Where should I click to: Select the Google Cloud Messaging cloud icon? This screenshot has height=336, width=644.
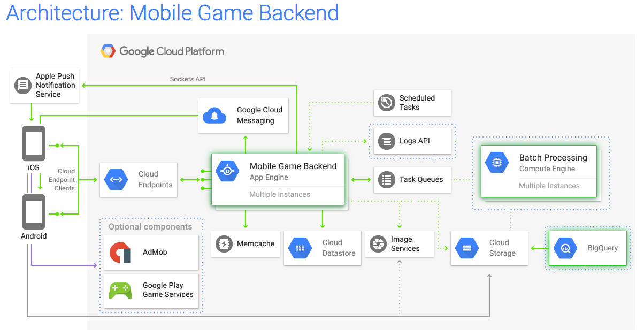[x=214, y=116]
